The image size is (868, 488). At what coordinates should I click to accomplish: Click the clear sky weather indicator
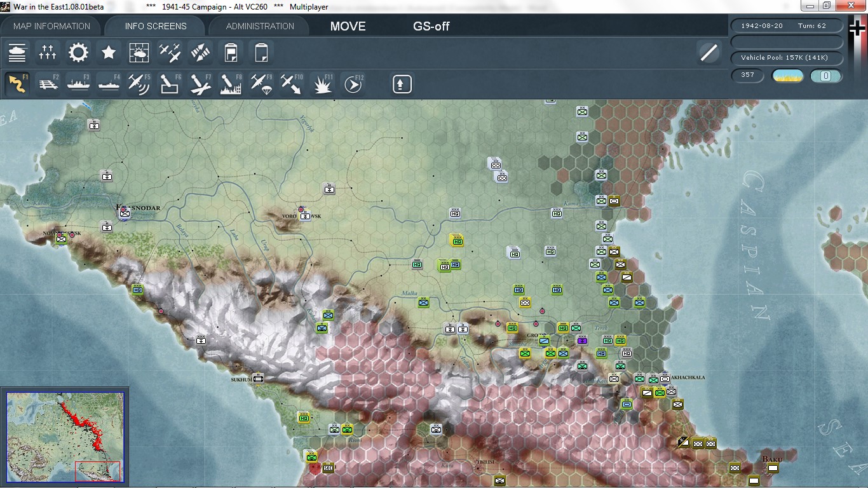[x=787, y=76]
